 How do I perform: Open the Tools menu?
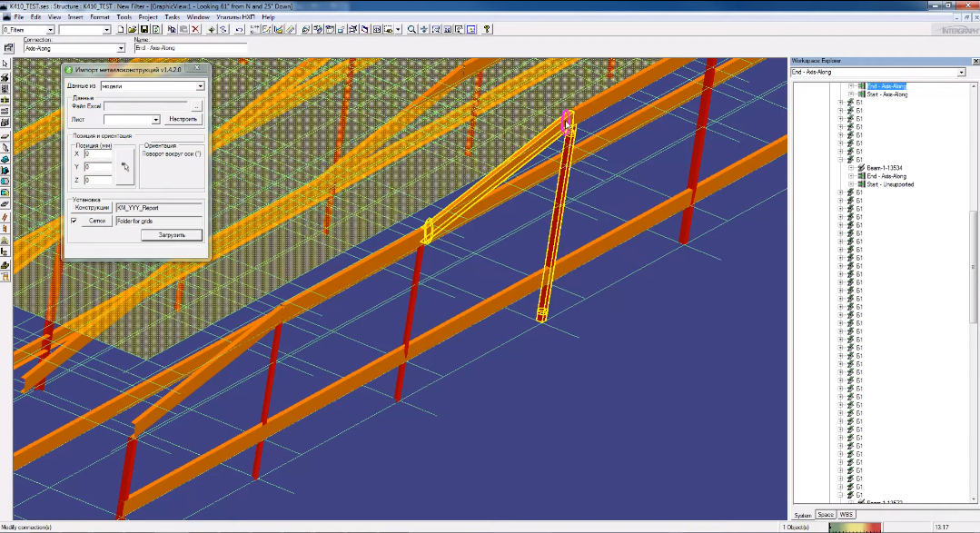[124, 17]
